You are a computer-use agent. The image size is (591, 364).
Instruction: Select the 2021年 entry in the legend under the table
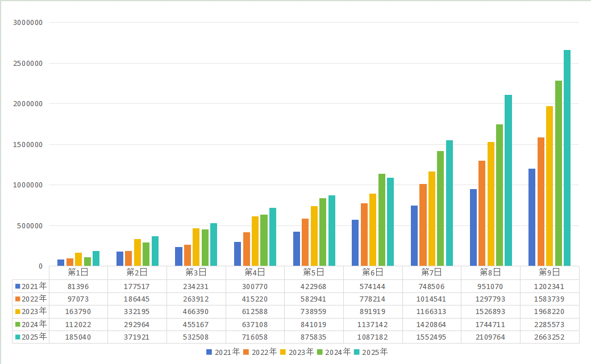(223, 352)
